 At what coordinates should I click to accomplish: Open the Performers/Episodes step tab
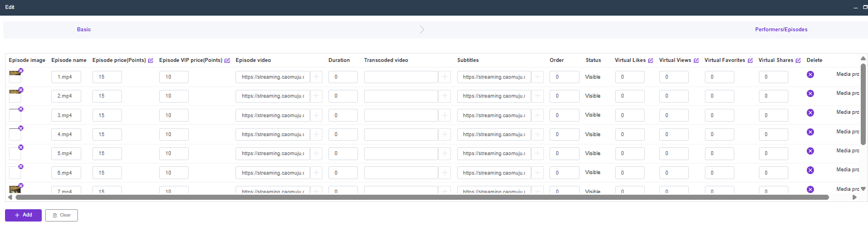(x=781, y=30)
